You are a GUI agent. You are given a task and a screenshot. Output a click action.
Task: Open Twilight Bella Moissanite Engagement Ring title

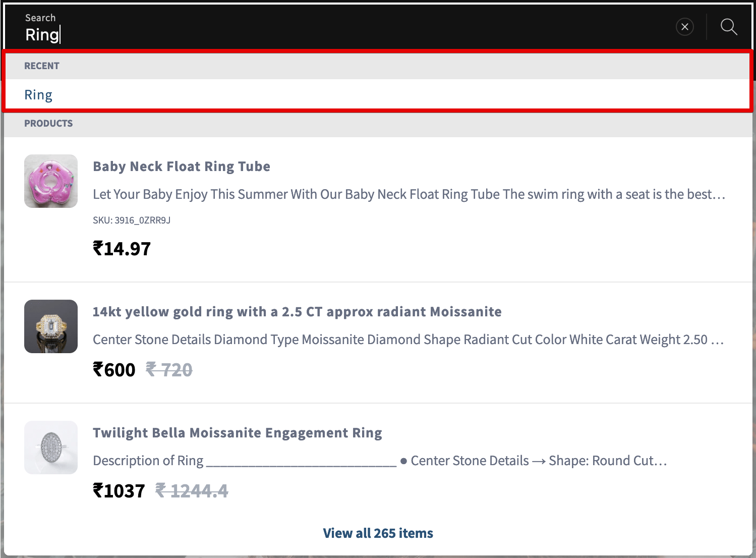click(238, 433)
